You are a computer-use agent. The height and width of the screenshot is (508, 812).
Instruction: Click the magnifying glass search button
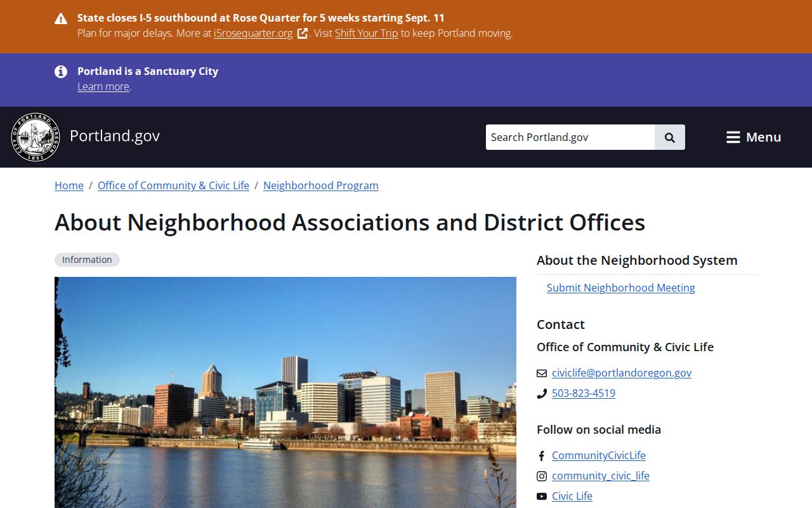click(670, 137)
